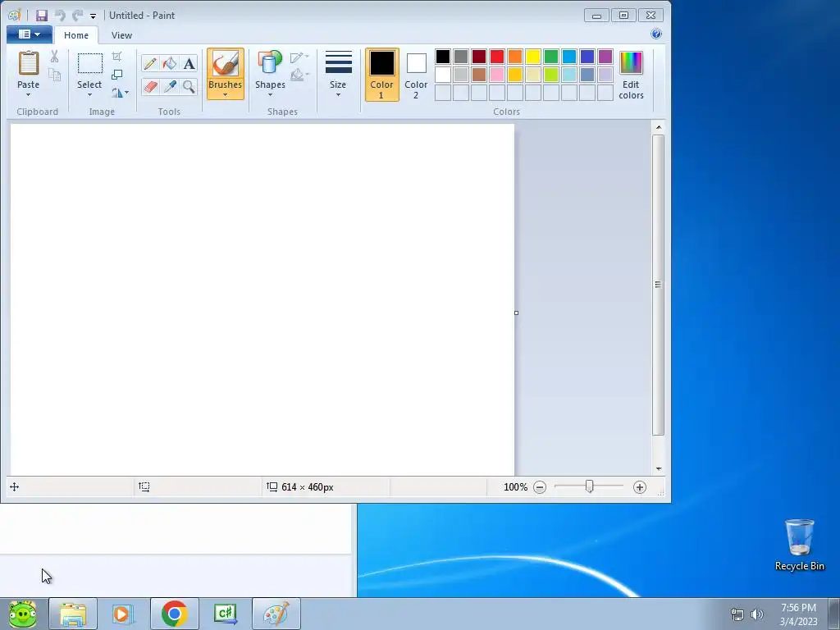The height and width of the screenshot is (630, 840).
Task: Expand the Paste dropdown arrow
Action: pos(29,95)
